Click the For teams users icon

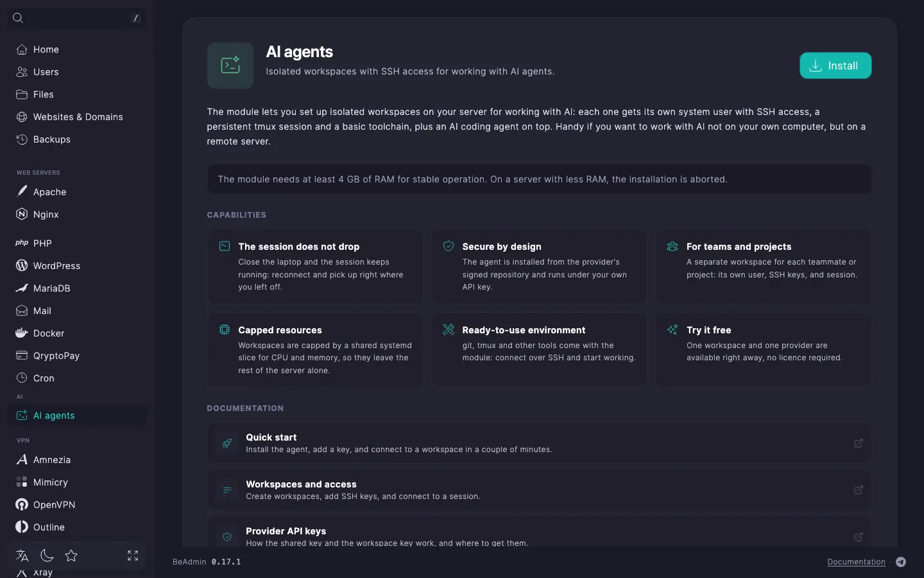point(672,246)
